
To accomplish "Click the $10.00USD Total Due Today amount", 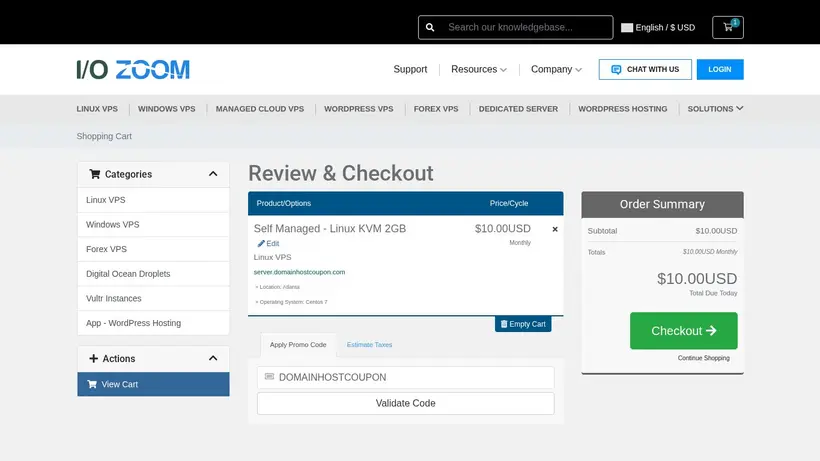I will [x=697, y=279].
